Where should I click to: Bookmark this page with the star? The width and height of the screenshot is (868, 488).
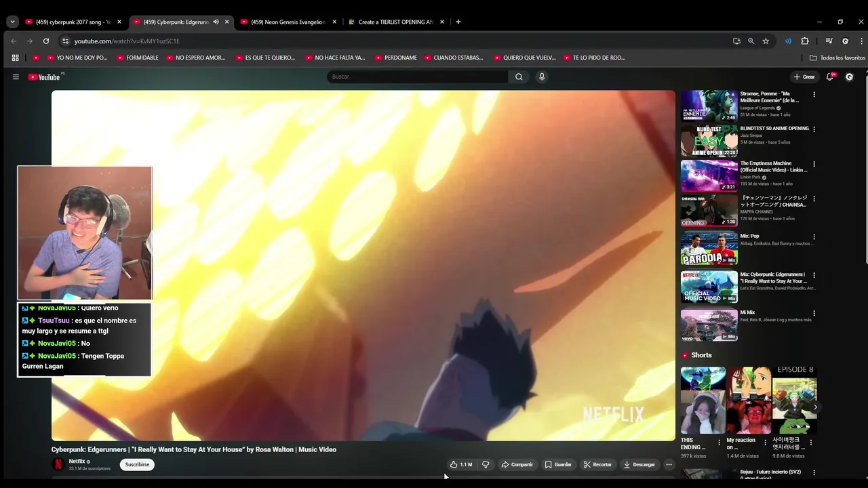(766, 41)
